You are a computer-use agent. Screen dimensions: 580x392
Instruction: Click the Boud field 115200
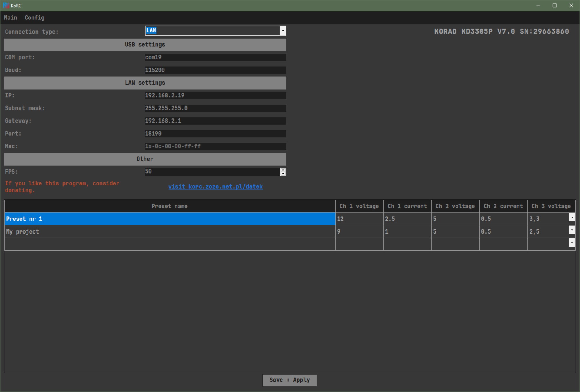click(215, 70)
